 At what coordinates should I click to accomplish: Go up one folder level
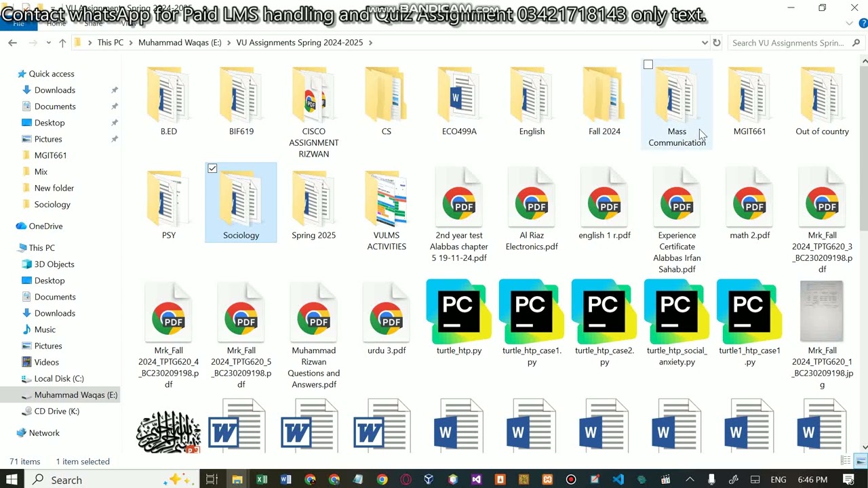point(62,43)
